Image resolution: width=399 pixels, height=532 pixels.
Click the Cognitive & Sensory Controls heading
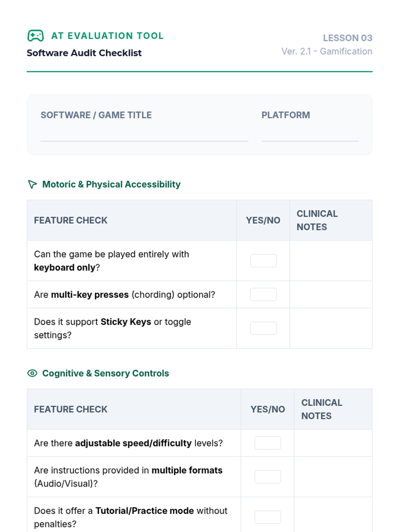[105, 373]
